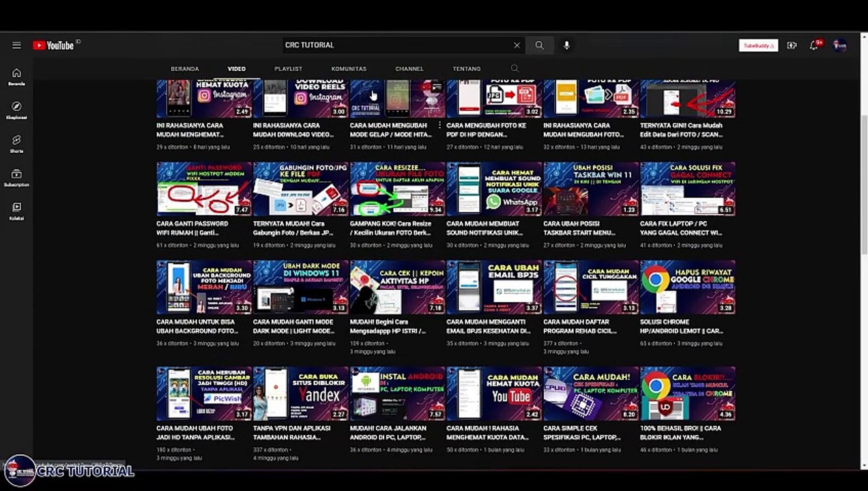868x491 pixels.
Task: Open Yandex situs diblokir thumbnail
Action: [301, 393]
